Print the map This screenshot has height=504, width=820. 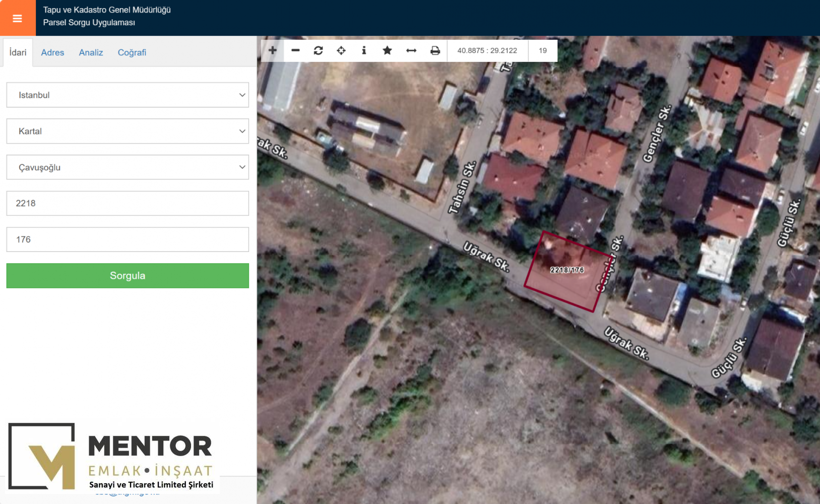tap(435, 50)
